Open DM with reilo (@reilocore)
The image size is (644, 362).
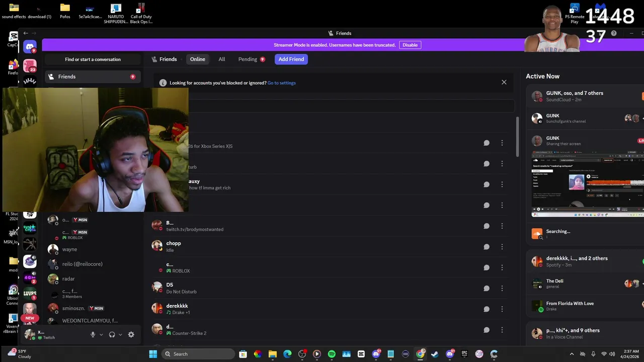point(93,264)
